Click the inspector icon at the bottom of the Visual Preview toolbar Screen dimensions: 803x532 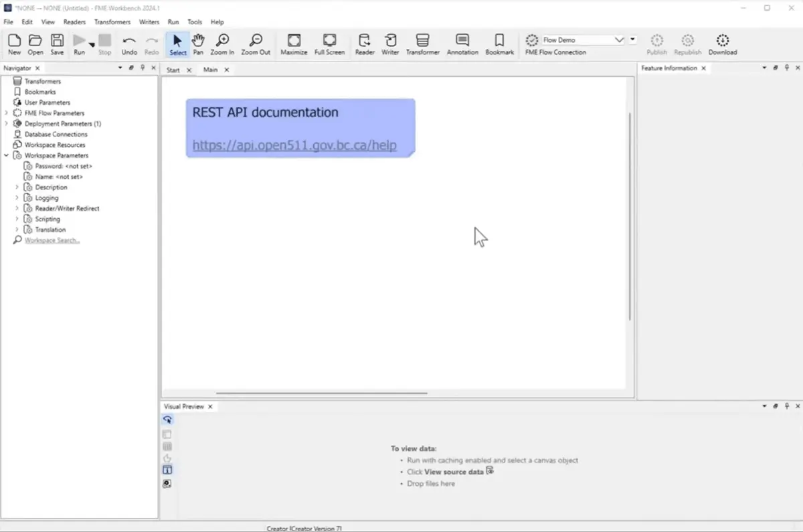(167, 484)
